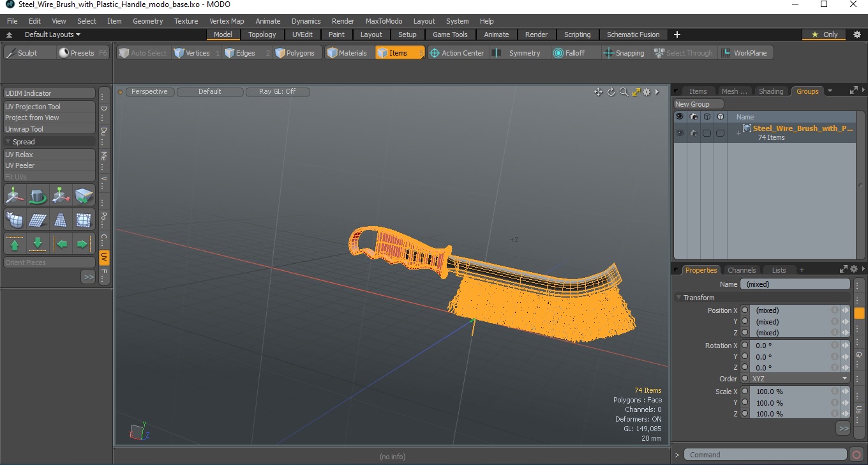Toggle Select Through
The image size is (868, 465).
pos(684,53)
